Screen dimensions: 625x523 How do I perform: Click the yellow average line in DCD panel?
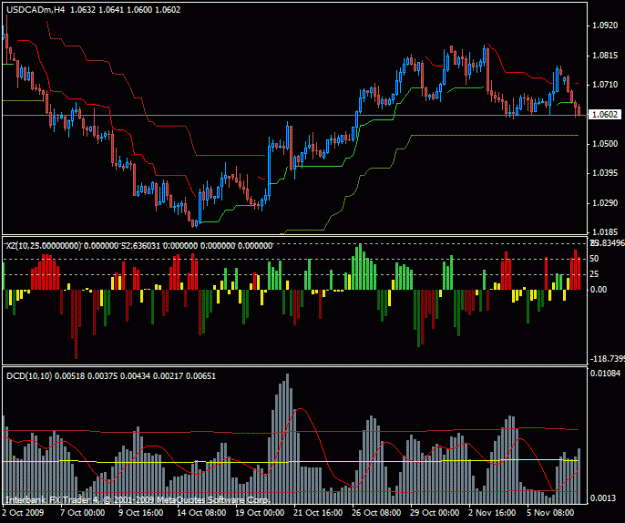[290, 462]
